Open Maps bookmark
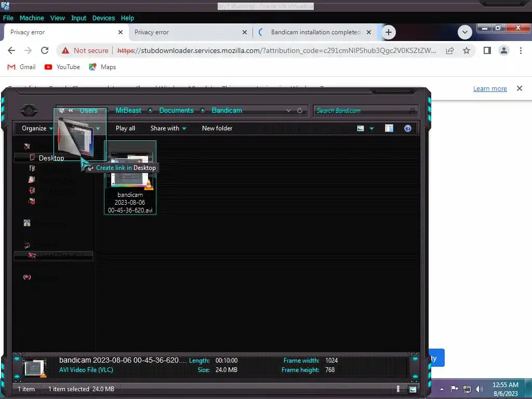This screenshot has height=399, width=532. [102, 67]
